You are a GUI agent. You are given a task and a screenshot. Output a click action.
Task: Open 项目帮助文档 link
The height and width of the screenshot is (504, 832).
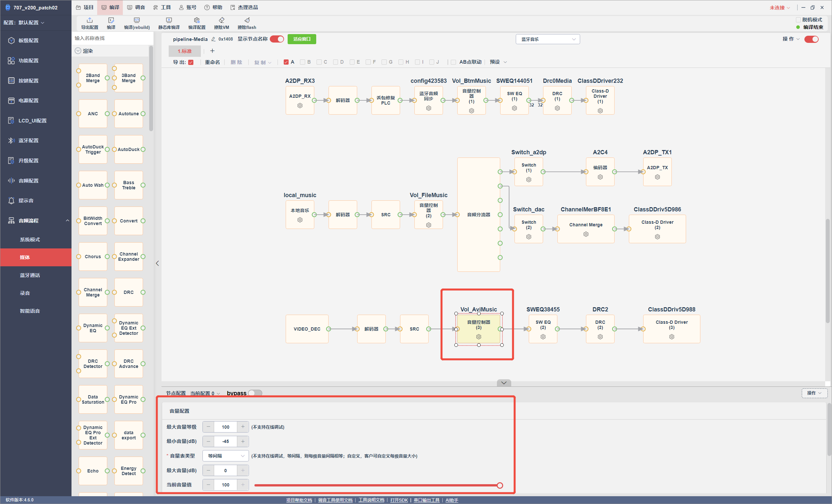(x=299, y=500)
